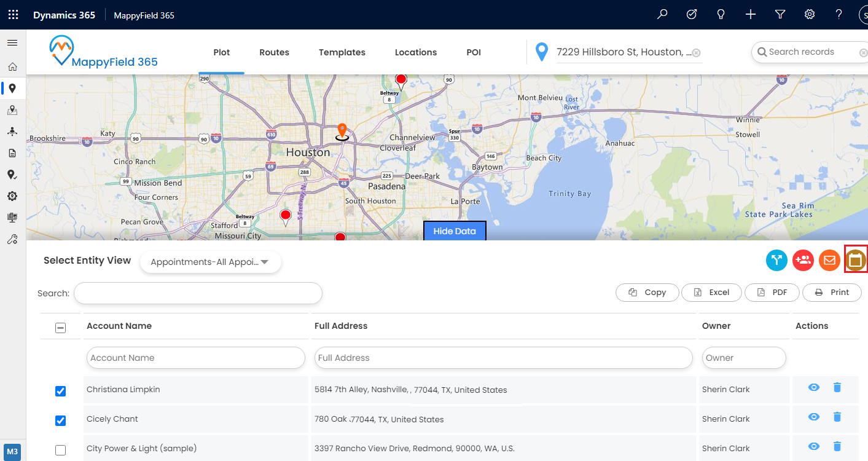This screenshot has height=461, width=868.
Task: Delete the Christiana Limpkin row
Action: [x=837, y=387]
